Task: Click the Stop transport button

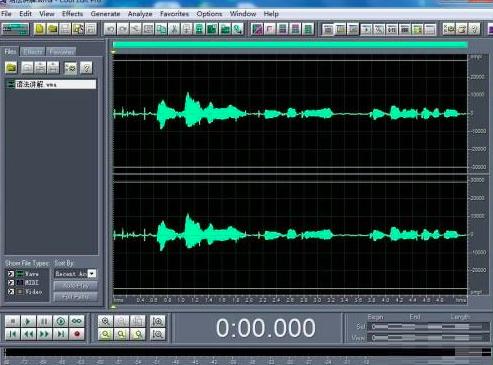Action: pos(13,321)
